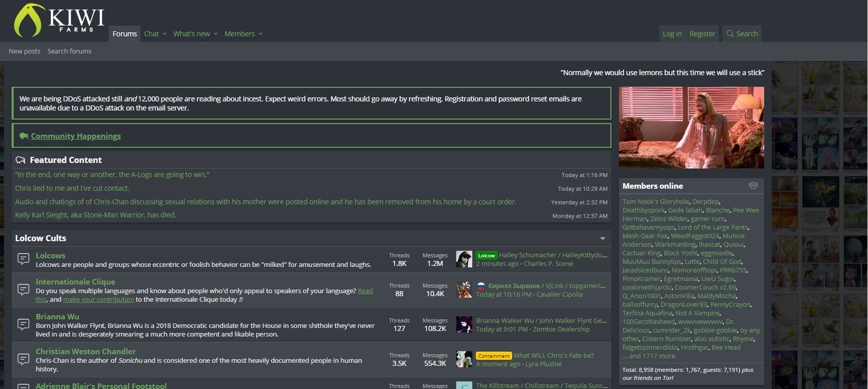This screenshot has width=868, height=389.
Task: Open the Brianna Walker Wu latest thread
Action: [541, 321]
